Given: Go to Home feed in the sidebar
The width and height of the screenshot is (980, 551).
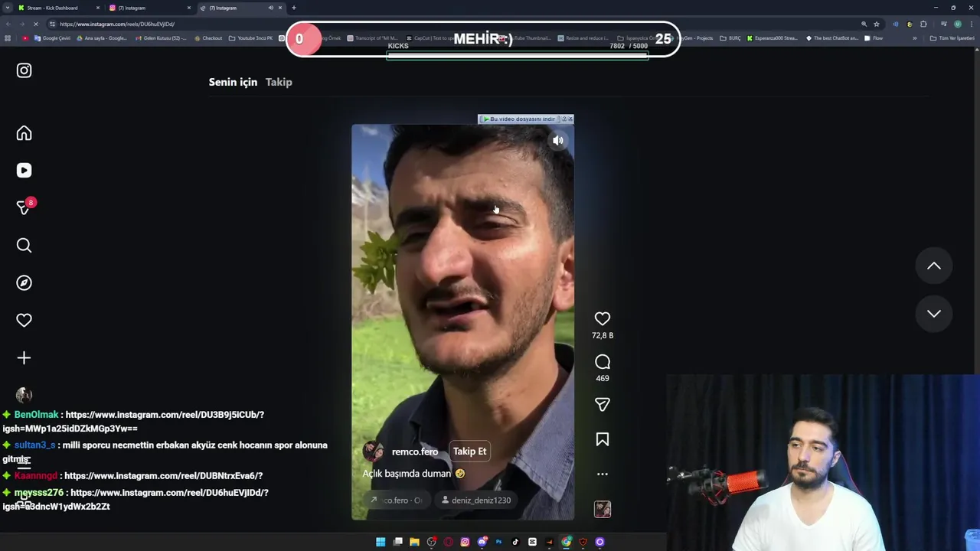Looking at the screenshot, I should 24,133.
